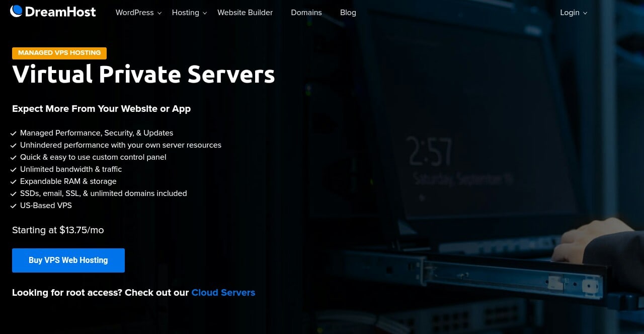644x334 pixels.
Task: Click the "Starting at $13.75/mo" text
Action: click(x=57, y=230)
